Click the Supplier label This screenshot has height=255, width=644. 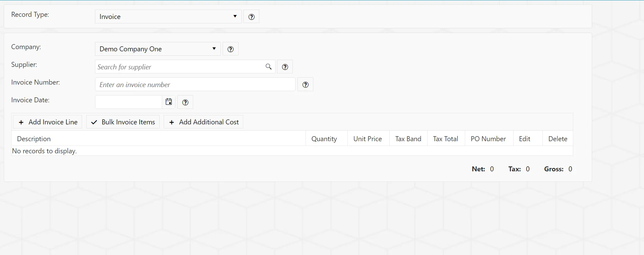pyautogui.click(x=24, y=65)
